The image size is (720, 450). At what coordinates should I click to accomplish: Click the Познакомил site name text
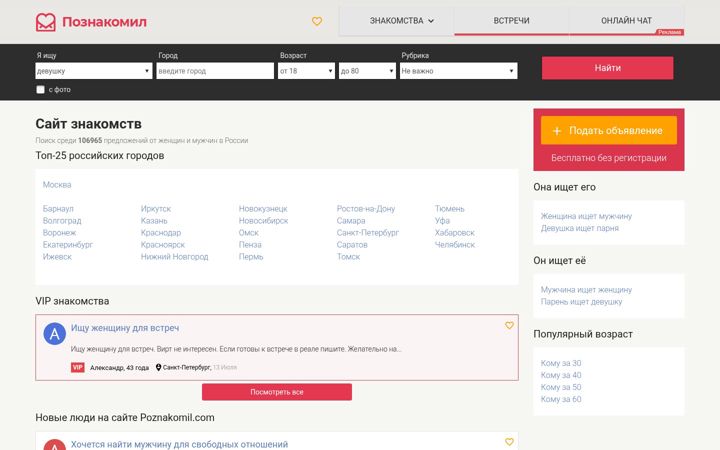pyautogui.click(x=104, y=22)
